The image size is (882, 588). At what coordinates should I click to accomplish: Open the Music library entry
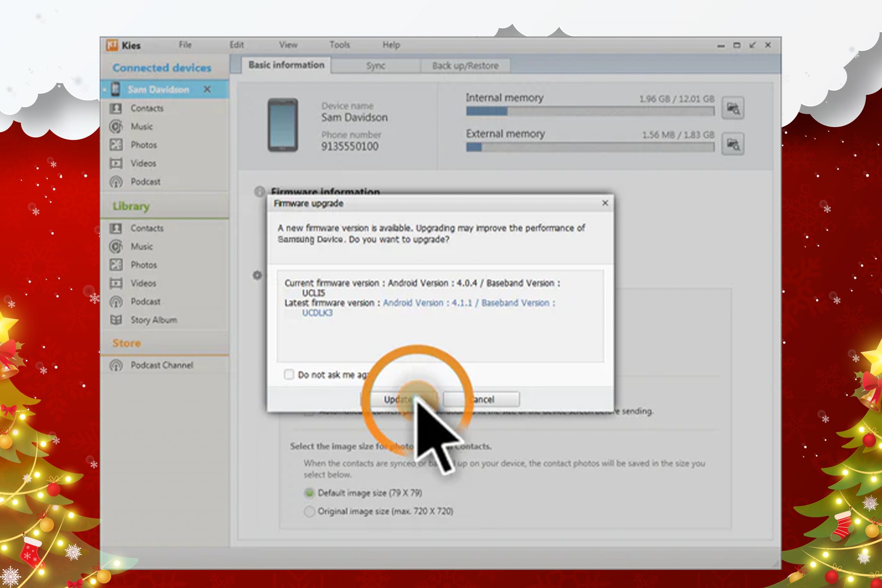pyautogui.click(x=142, y=247)
